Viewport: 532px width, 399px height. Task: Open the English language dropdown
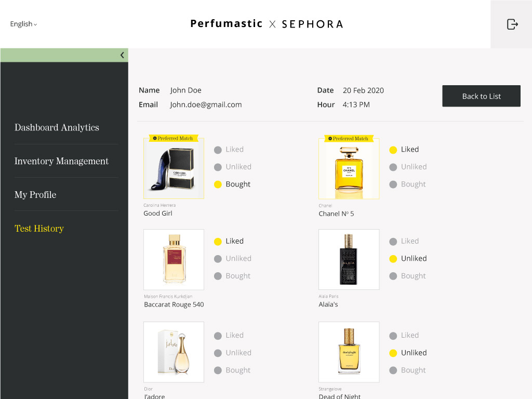point(23,24)
